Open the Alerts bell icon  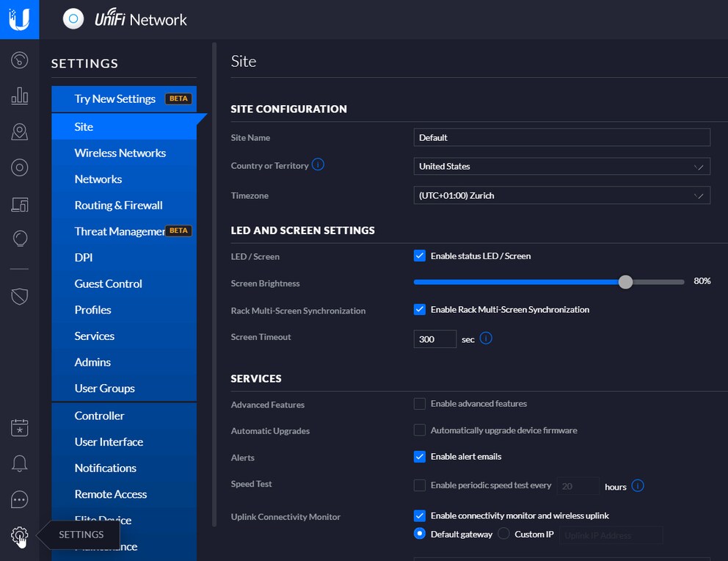tap(20, 463)
